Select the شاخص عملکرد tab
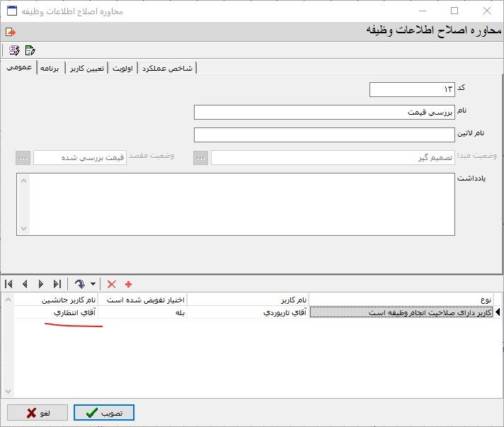 (167, 68)
